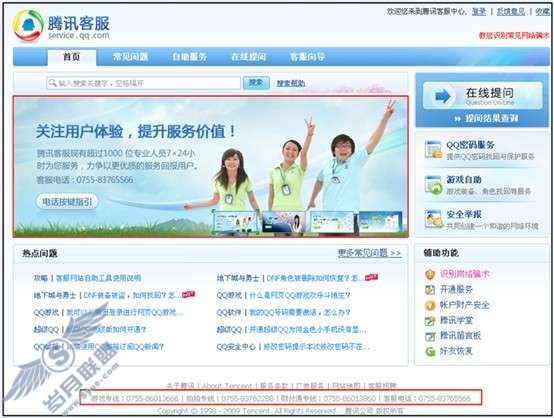Open the pink 识别网络骗术 link
This screenshot has width=554, height=418.
point(465,274)
